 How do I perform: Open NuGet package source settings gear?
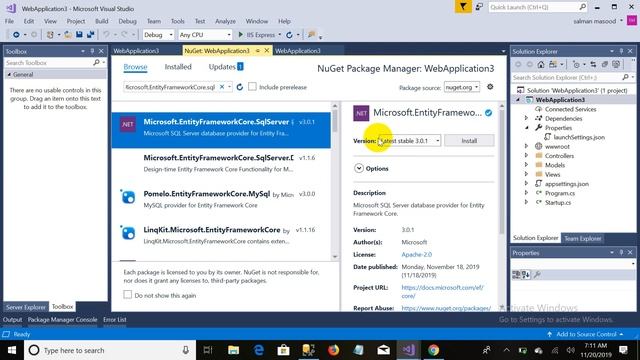[490, 87]
